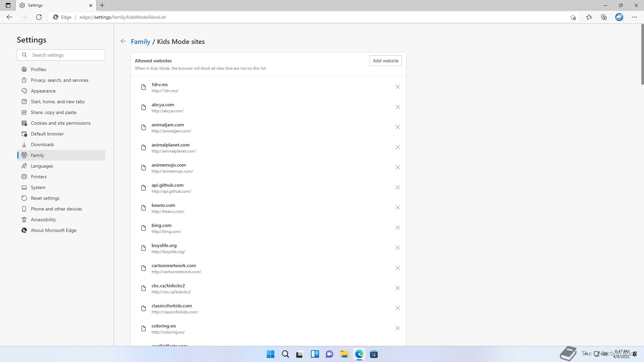Open Widgets from taskbar

click(x=315, y=354)
